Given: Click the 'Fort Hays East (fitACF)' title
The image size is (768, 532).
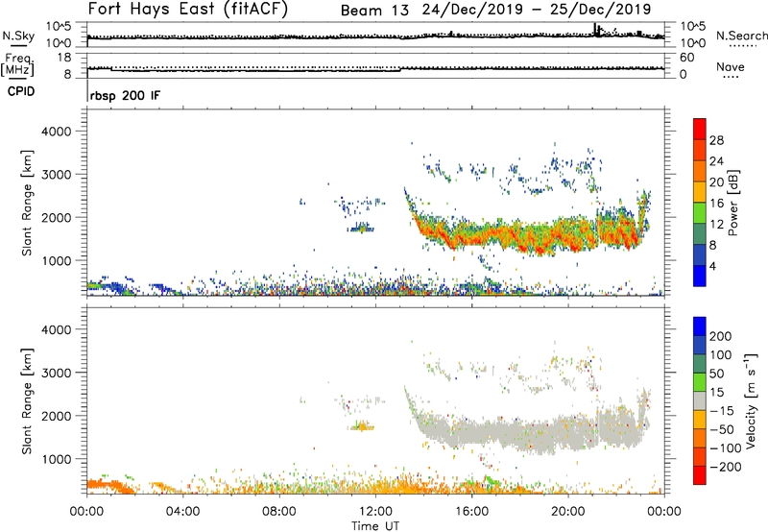Looking at the screenshot, I should tap(187, 9).
